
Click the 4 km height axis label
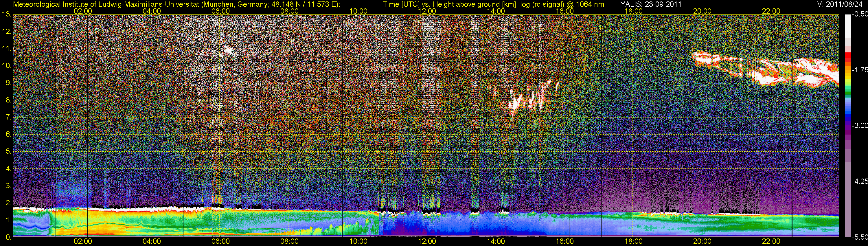click(8, 169)
